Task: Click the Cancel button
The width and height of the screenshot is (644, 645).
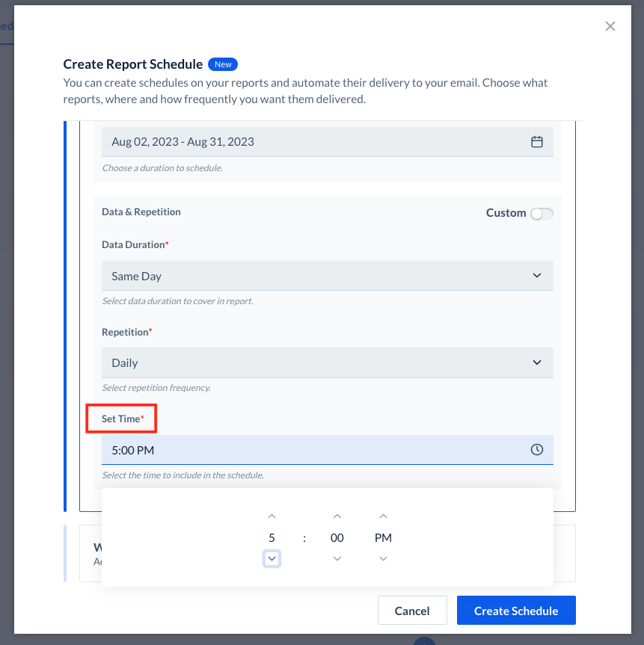Action: [x=412, y=610]
